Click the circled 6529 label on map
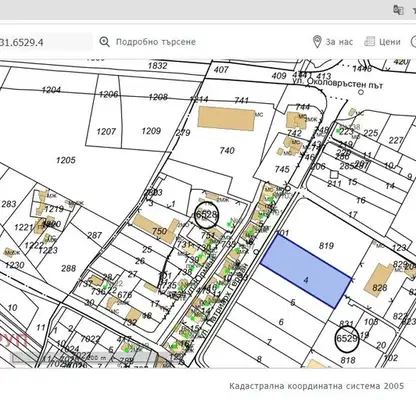Image resolution: width=416 pixels, height=400 pixels. click(x=347, y=339)
